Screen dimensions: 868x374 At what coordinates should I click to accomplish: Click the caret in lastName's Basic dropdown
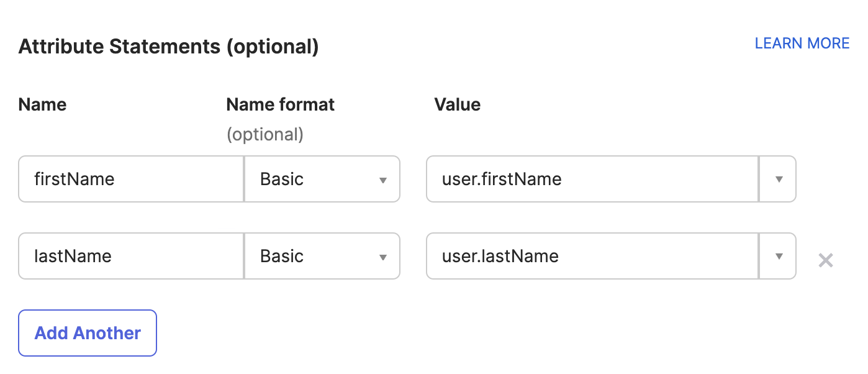point(383,257)
